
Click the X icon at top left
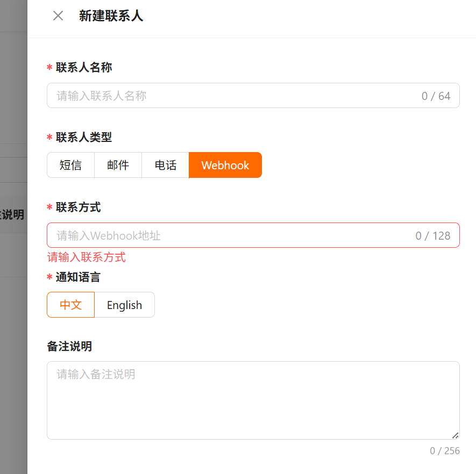tap(58, 16)
